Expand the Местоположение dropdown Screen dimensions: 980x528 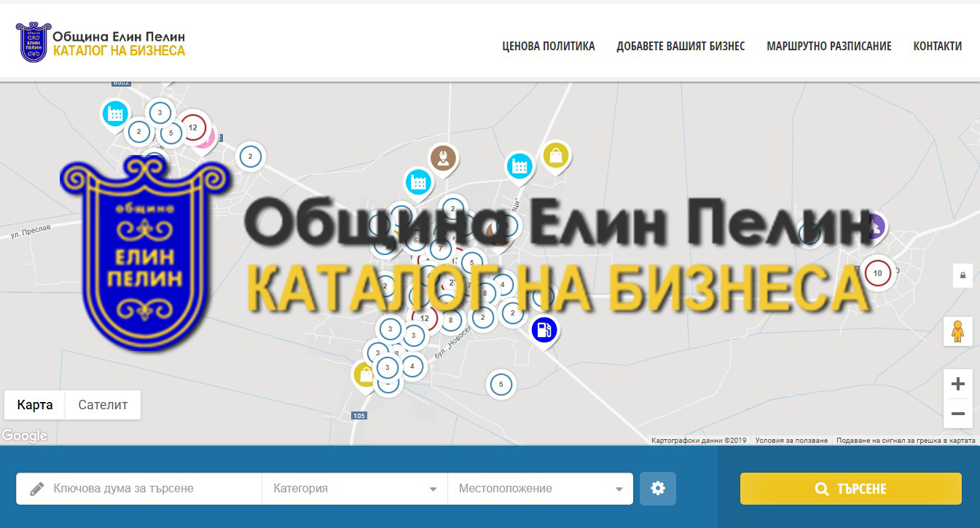click(x=540, y=489)
